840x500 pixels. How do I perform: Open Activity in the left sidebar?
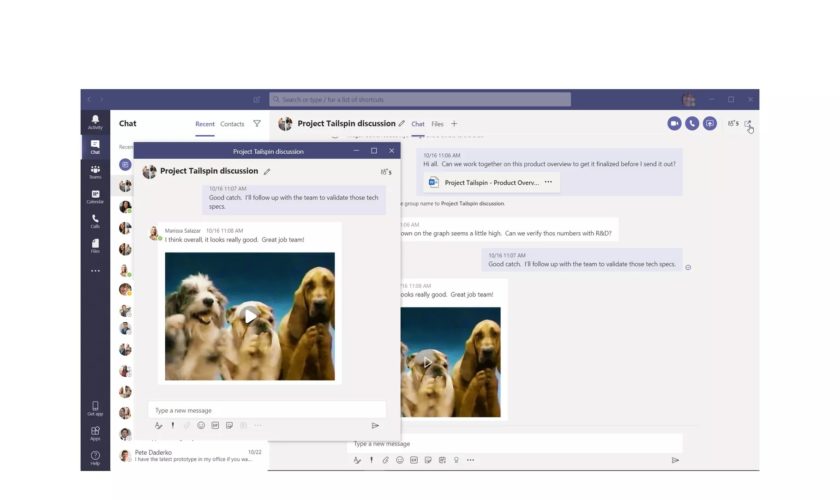tap(95, 121)
